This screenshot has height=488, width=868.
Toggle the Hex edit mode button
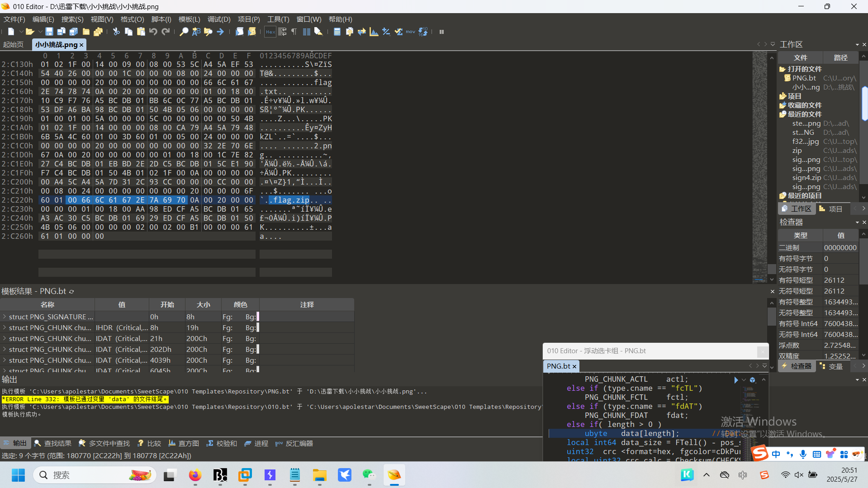(270, 32)
